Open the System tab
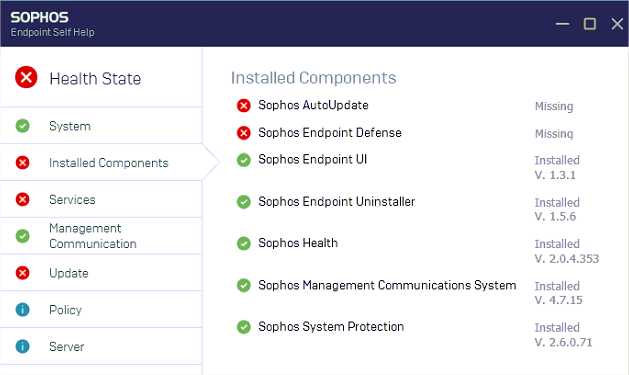629x375 pixels. click(101, 126)
